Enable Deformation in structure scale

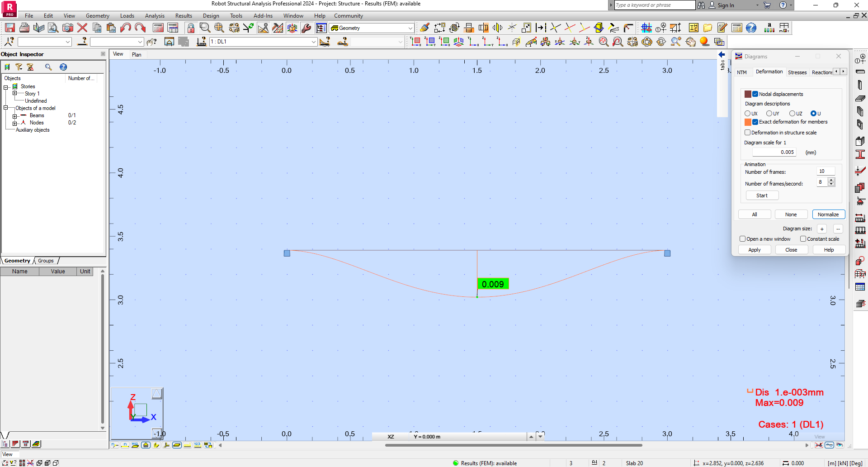tap(748, 132)
